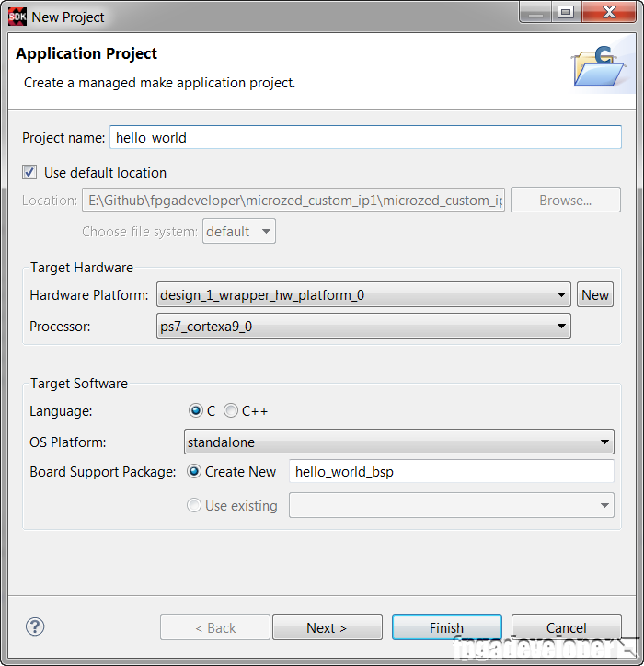Image resolution: width=644 pixels, height=666 pixels.
Task: Click into the Project name field
Action: click(x=366, y=137)
